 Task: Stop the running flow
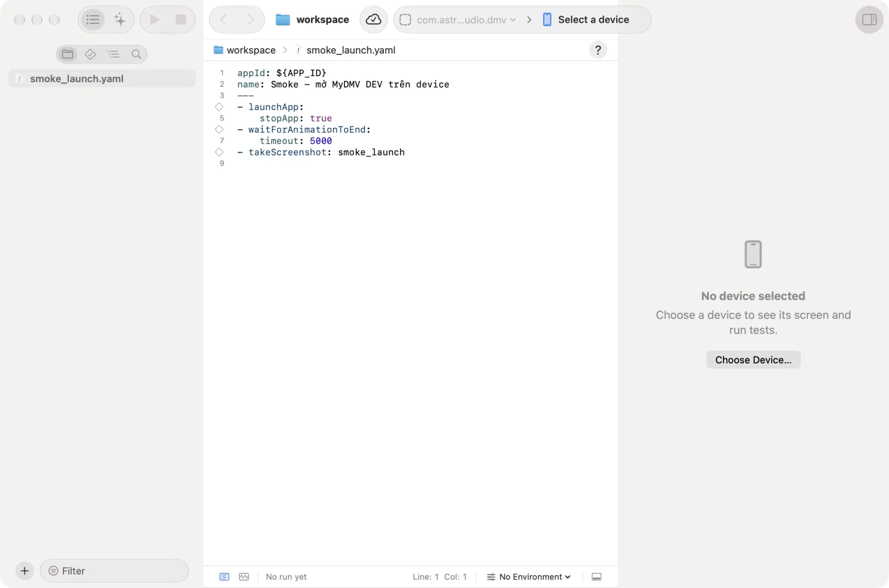(181, 20)
